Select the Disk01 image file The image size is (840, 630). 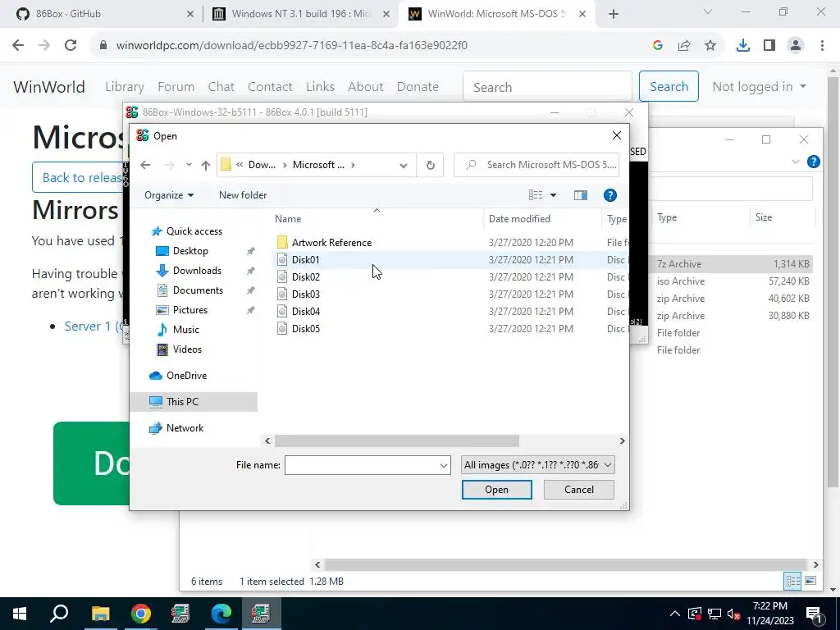click(x=306, y=260)
